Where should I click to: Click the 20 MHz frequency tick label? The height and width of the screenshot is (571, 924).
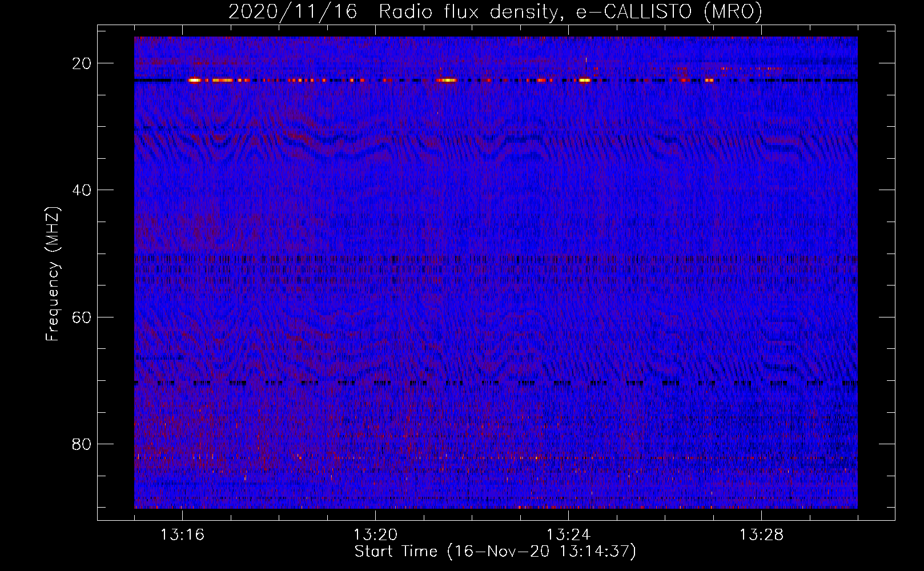(82, 63)
